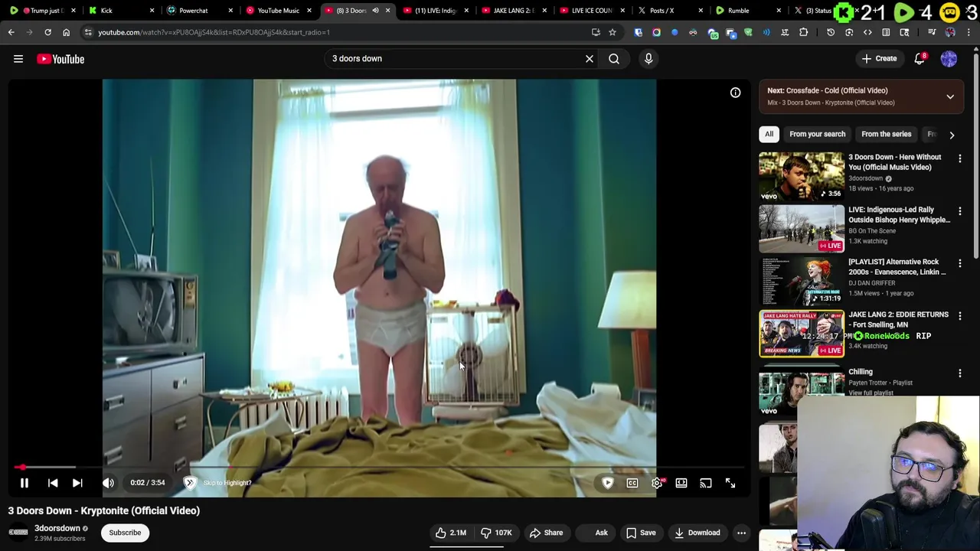The height and width of the screenshot is (551, 980).
Task: Open more options for Alternative Rock playlist
Action: pyautogui.click(x=960, y=262)
